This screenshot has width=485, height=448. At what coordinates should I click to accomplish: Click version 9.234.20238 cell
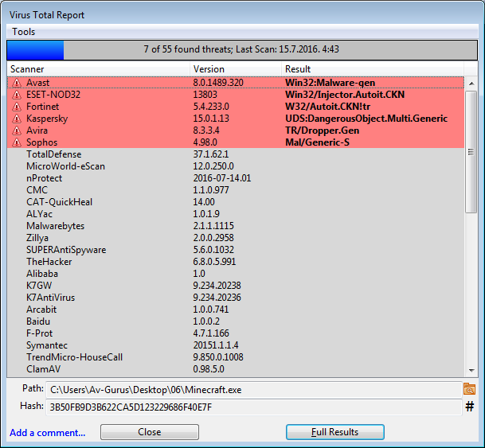[217, 286]
